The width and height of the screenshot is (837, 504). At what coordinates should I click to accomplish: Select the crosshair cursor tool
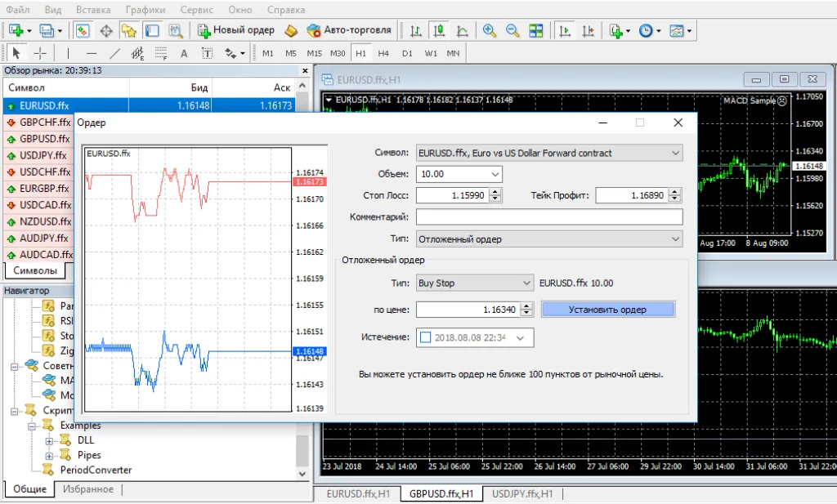(40, 53)
